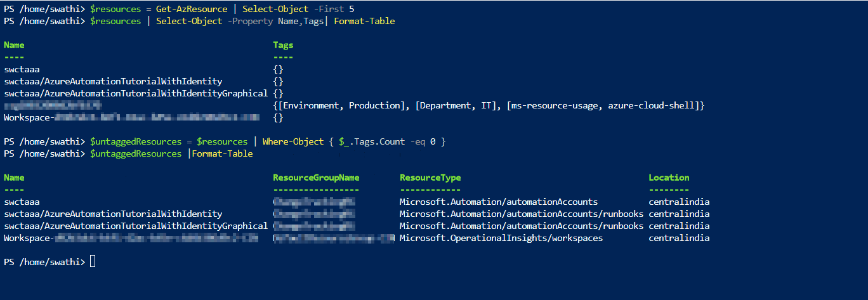Click the ResourceGroupName column header
Viewport: 868px width, 300px height.
316,178
